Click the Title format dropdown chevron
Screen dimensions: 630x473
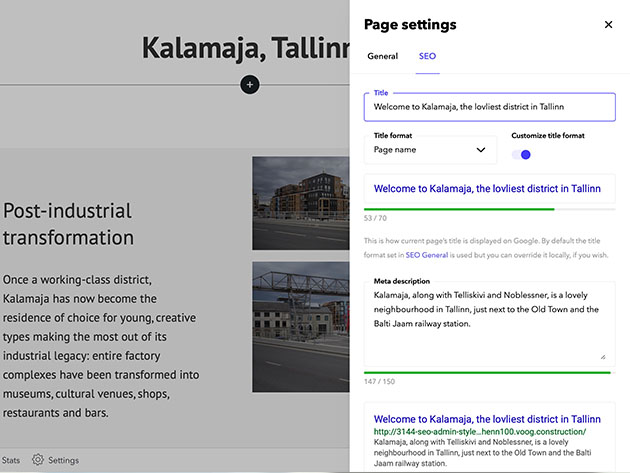coord(481,150)
